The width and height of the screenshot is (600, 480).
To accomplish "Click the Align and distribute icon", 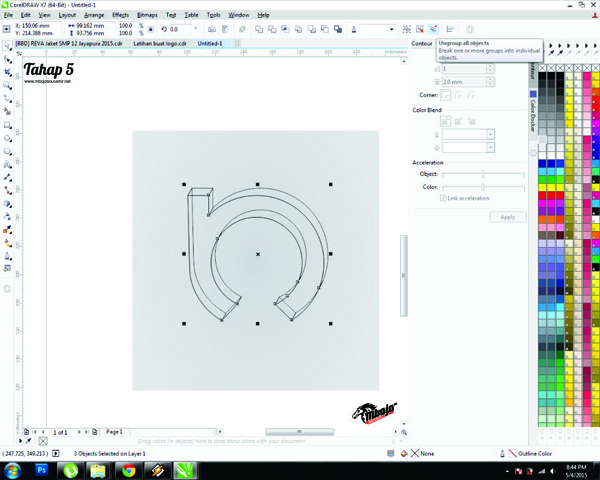I will click(x=451, y=30).
